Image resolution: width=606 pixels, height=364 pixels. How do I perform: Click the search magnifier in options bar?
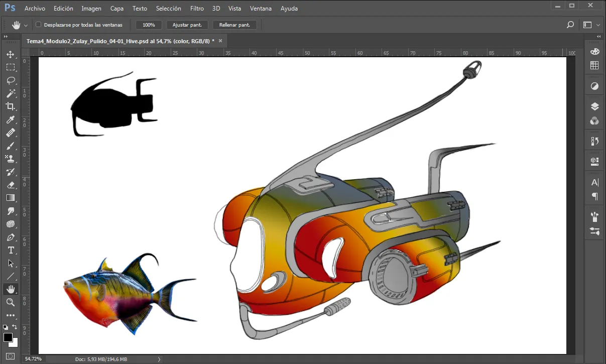pos(570,25)
